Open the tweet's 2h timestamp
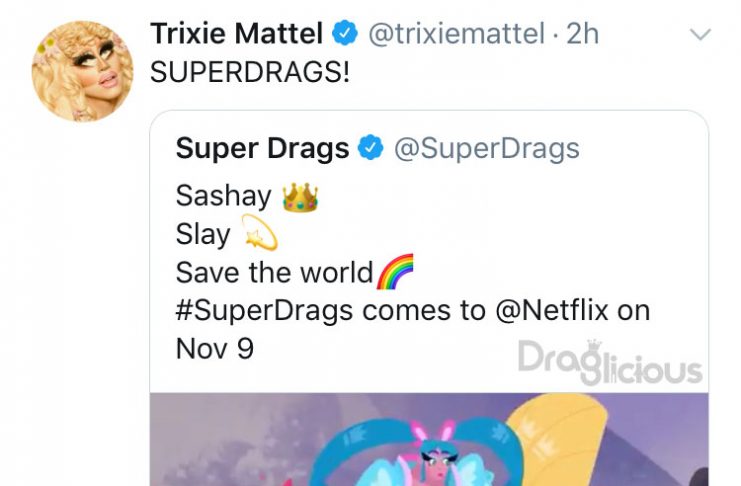The height and width of the screenshot is (486, 741). (x=582, y=34)
